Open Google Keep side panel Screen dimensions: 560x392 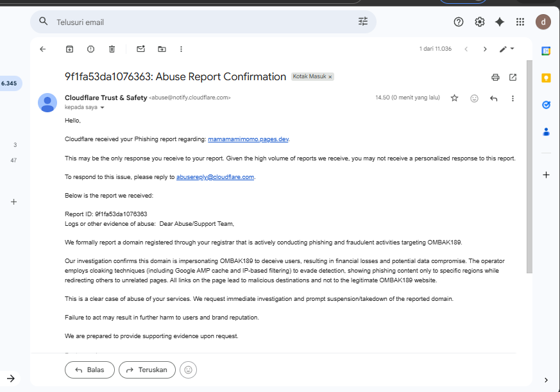tap(546, 78)
